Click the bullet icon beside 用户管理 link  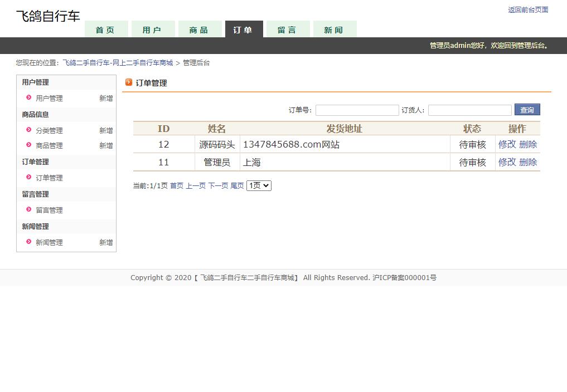click(29, 98)
